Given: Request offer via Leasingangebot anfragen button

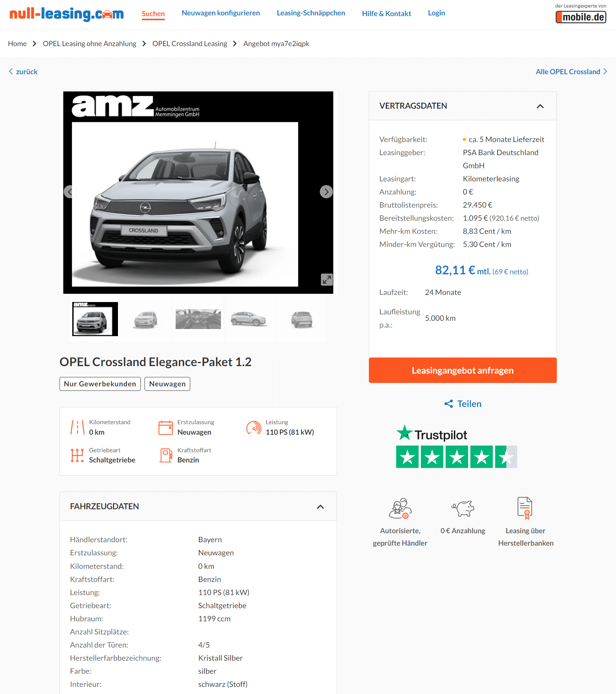Looking at the screenshot, I should [463, 370].
